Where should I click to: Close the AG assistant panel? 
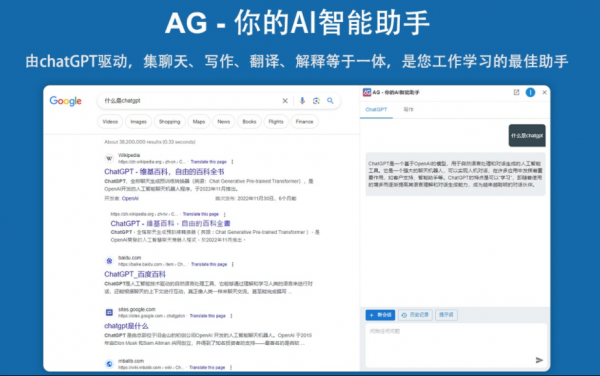pyautogui.click(x=545, y=92)
